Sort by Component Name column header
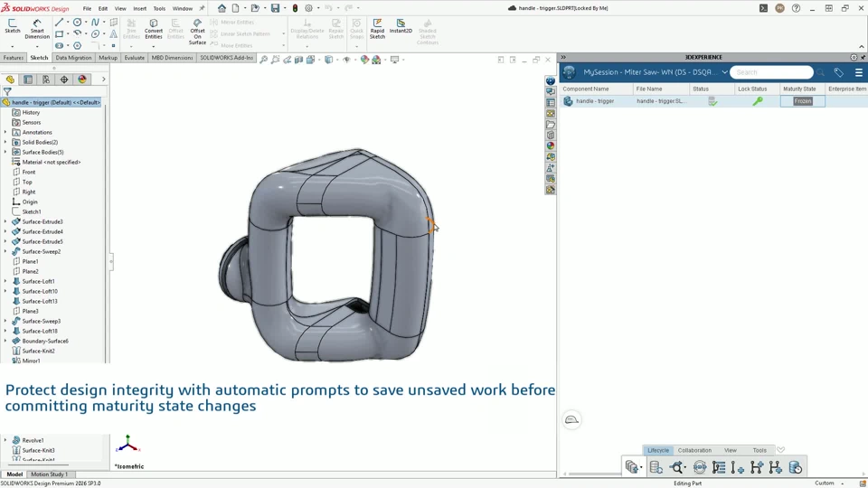 [x=586, y=89]
